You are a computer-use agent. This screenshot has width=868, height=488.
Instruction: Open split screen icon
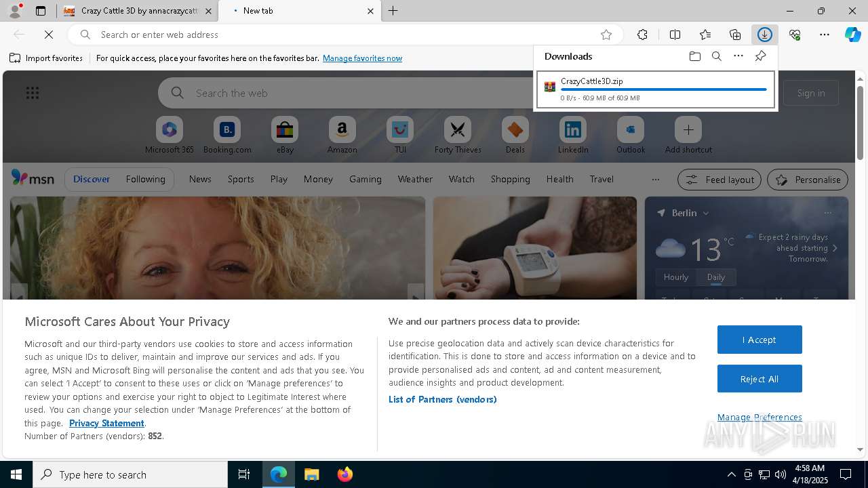point(675,35)
